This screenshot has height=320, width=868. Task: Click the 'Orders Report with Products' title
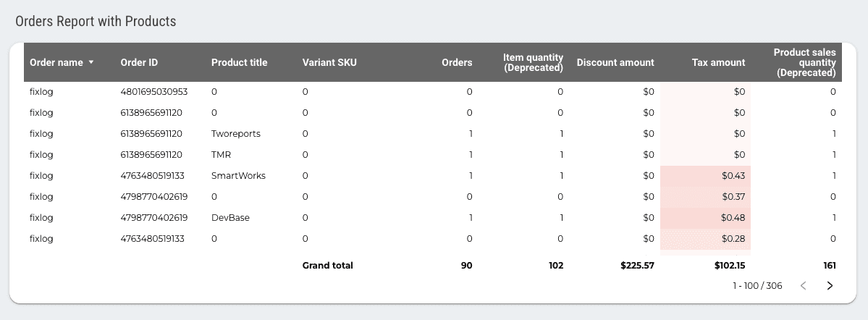pos(96,22)
